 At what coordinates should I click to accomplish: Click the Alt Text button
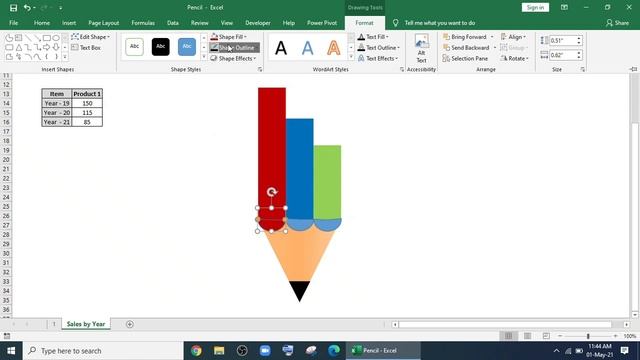421,48
